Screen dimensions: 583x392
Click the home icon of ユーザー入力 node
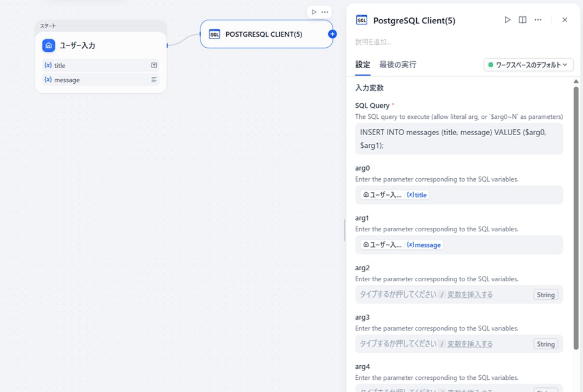[x=48, y=45]
